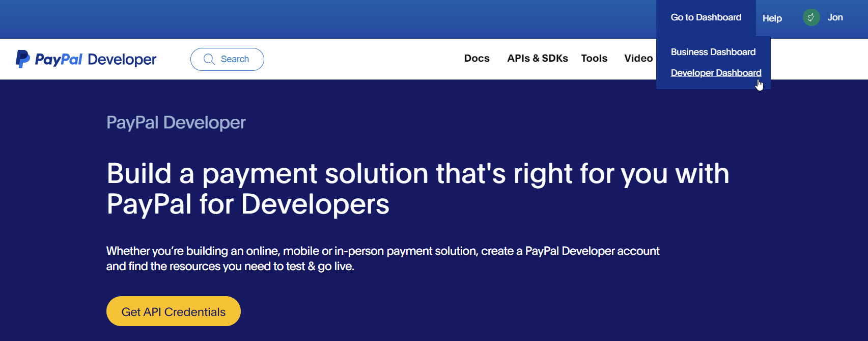Click the Jon account name

(x=835, y=17)
